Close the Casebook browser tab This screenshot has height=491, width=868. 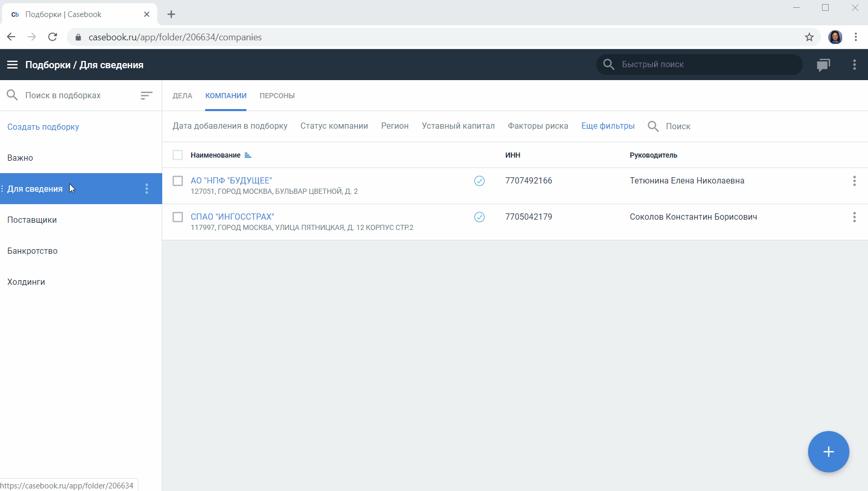[147, 14]
